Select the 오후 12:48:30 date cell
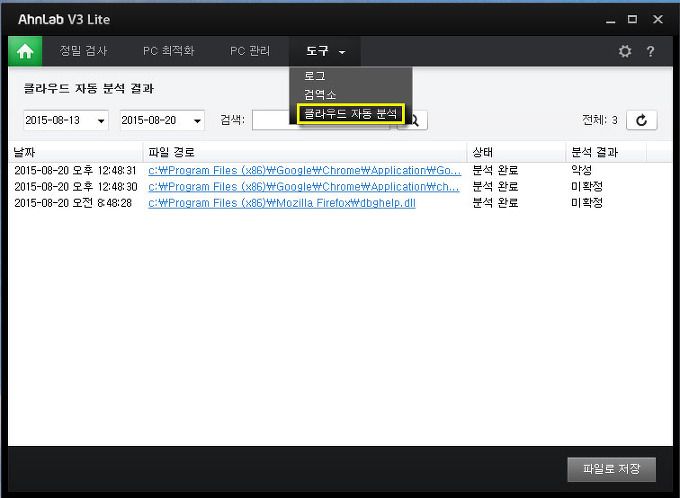 pyautogui.click(x=76, y=187)
